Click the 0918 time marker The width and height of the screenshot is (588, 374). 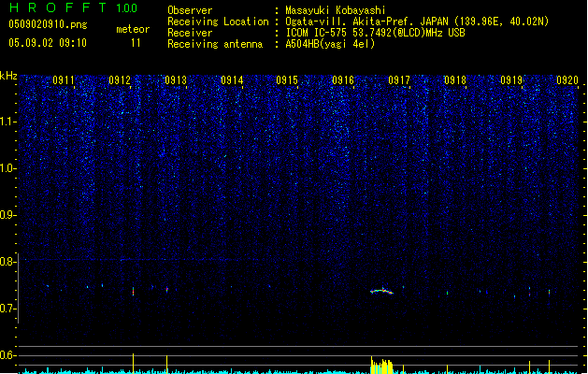(455, 80)
